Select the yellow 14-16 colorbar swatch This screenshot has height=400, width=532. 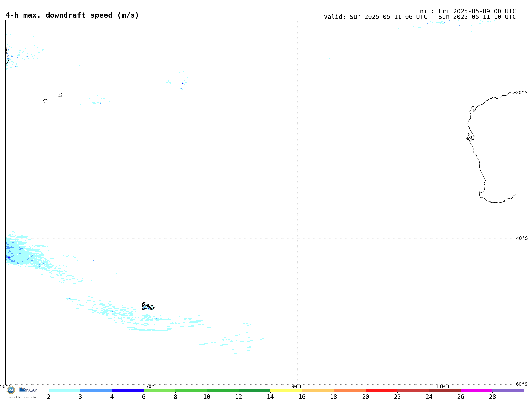pyautogui.click(x=286, y=391)
